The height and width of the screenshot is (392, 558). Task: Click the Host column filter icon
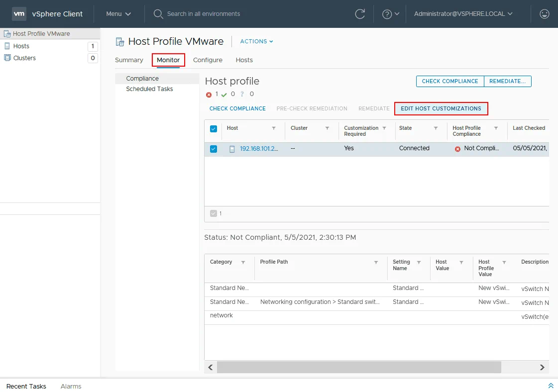point(274,128)
